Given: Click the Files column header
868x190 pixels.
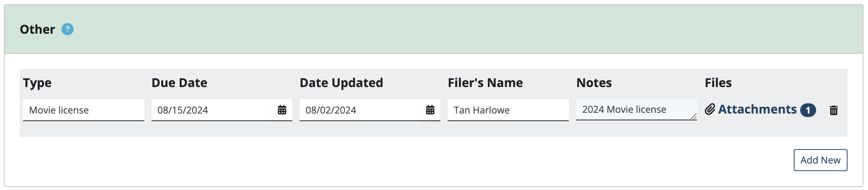Looking at the screenshot, I should click(718, 83).
